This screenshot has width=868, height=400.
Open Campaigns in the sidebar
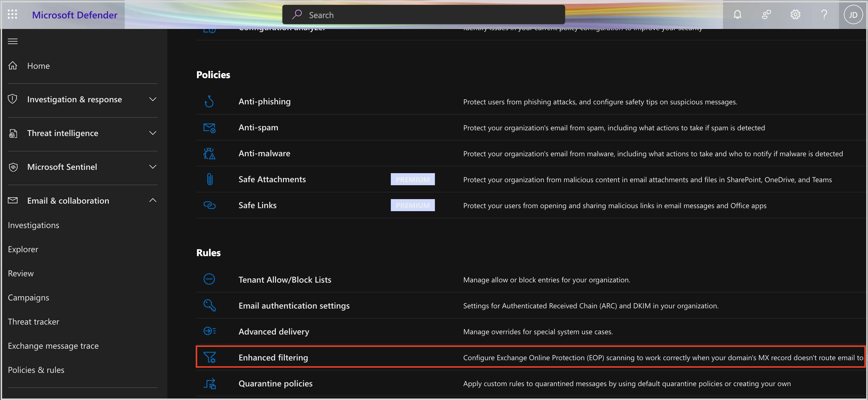pos(28,298)
